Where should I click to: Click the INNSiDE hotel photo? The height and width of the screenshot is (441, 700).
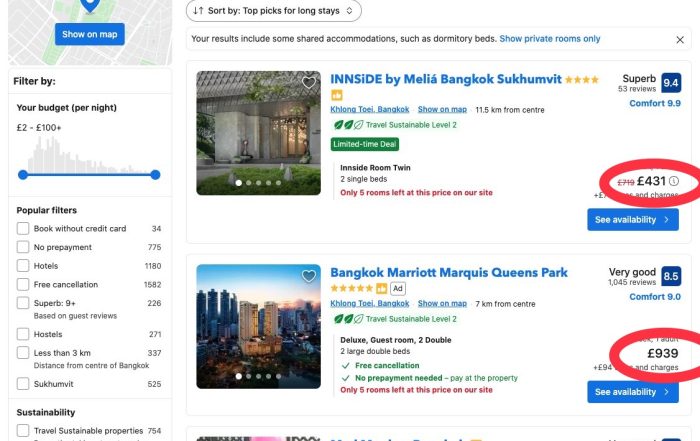click(x=258, y=133)
